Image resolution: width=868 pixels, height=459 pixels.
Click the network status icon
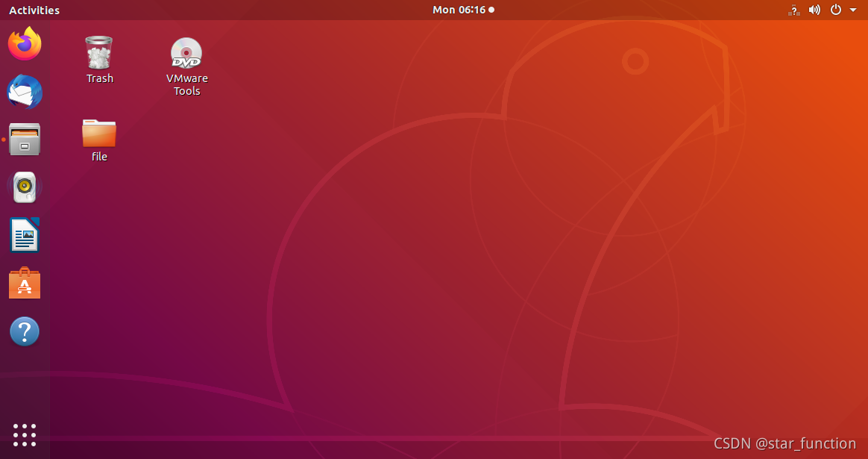point(794,10)
